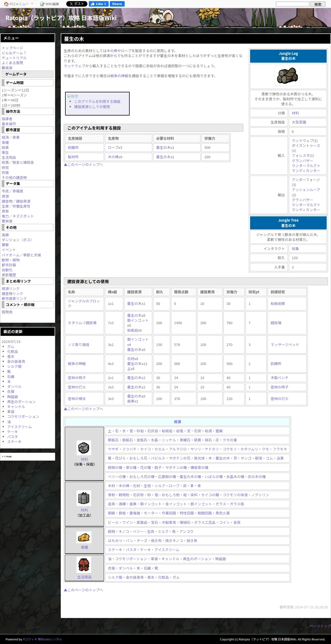Image resolution: width=331 pixels, height=644 pixels.
Task: Open 紡織所 in the facility table
Action: (73, 148)
